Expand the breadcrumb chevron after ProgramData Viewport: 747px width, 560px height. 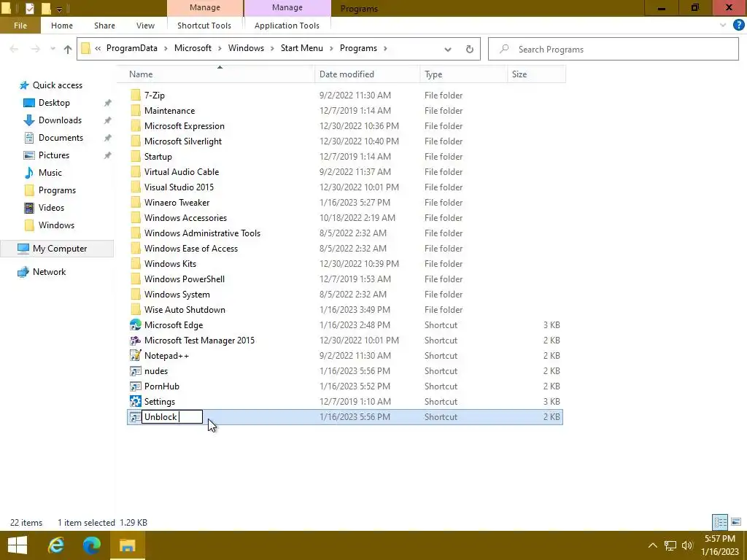coord(166,49)
